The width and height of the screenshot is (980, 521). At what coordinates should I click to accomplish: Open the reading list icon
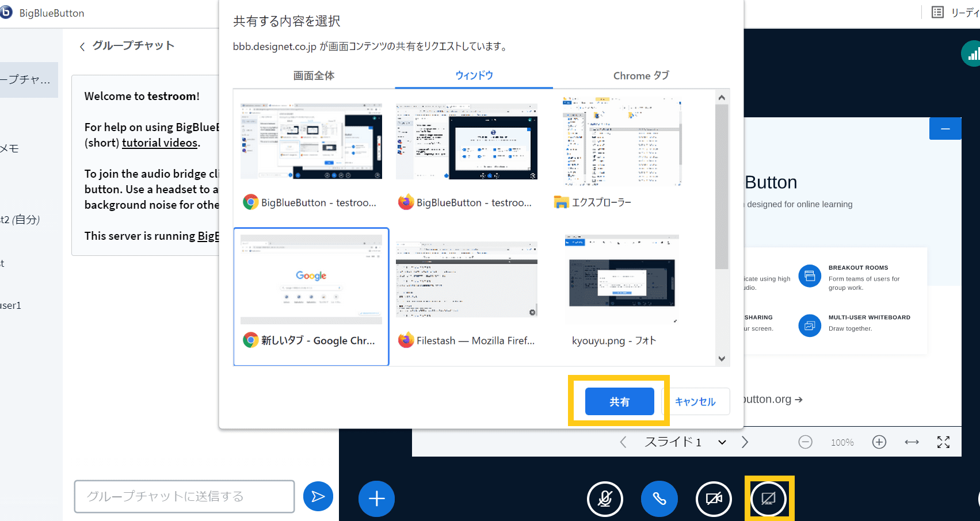click(x=937, y=13)
